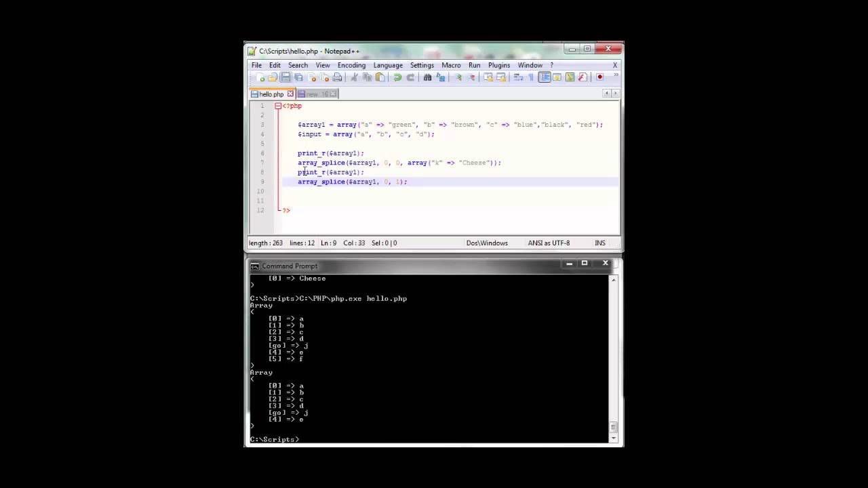Collapse the <?php fold marker

point(278,106)
